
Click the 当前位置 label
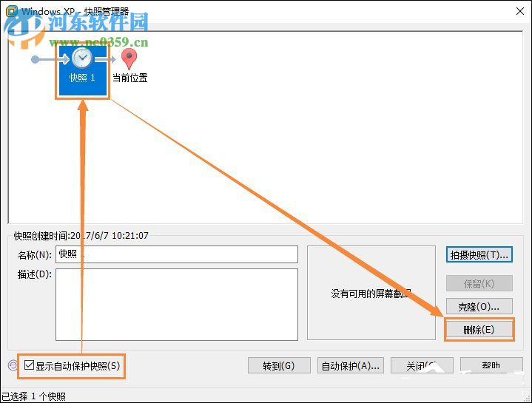tap(130, 78)
